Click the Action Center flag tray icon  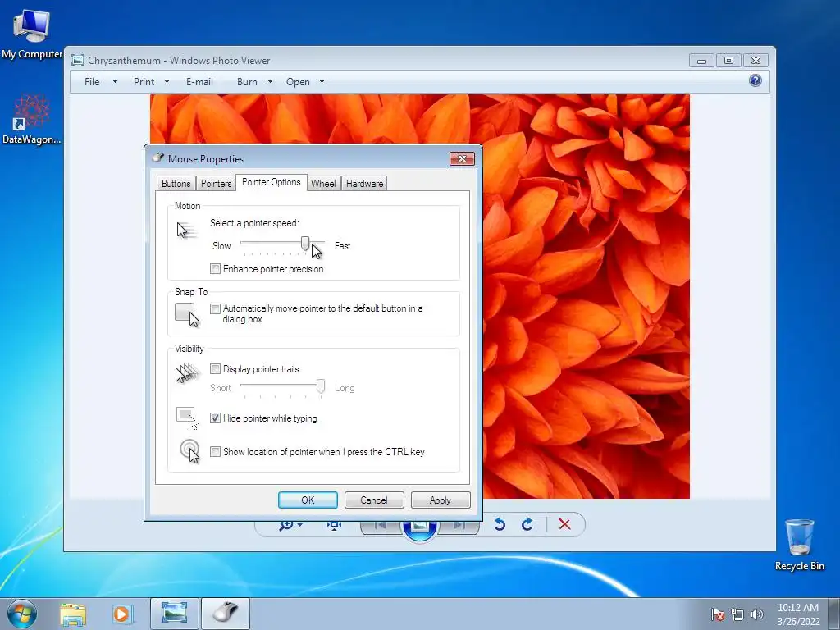click(718, 614)
